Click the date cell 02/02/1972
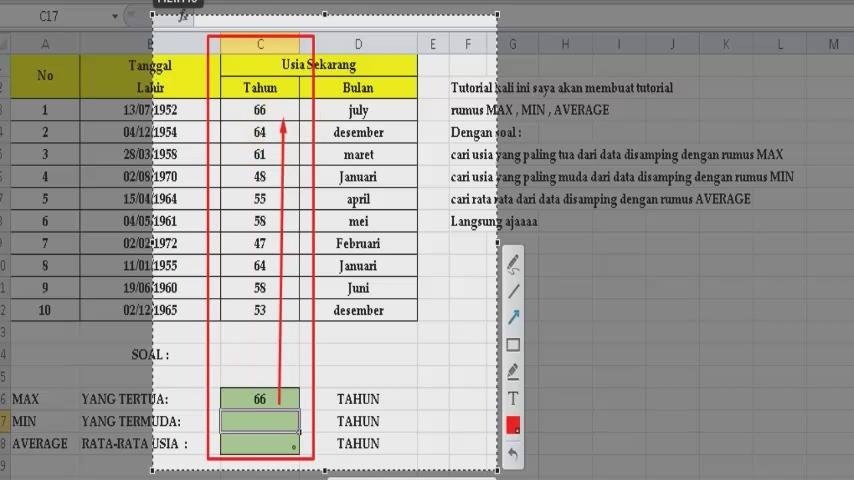 [150, 244]
